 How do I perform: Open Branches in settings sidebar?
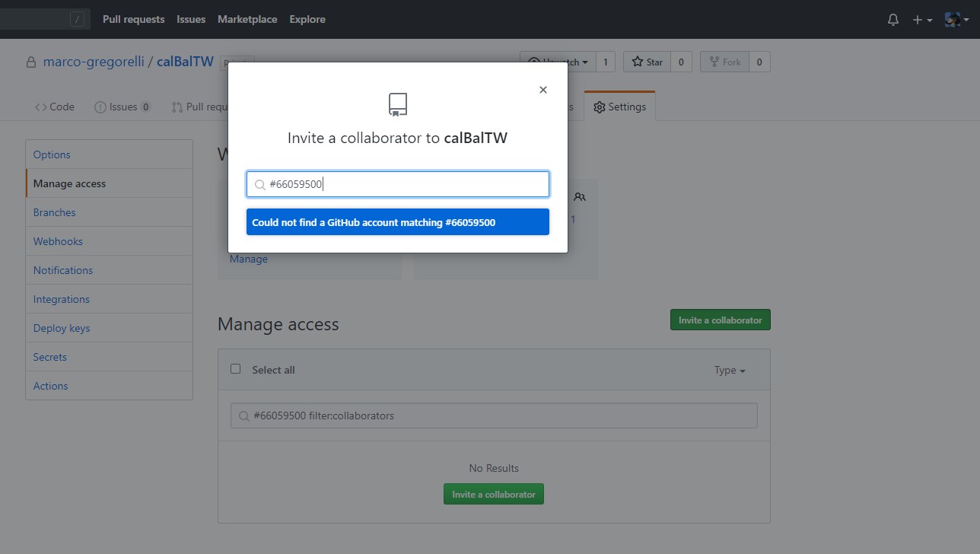pos(109,212)
